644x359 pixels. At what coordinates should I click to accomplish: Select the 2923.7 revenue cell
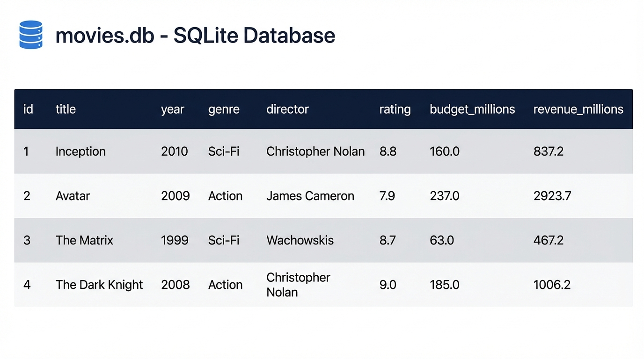point(552,196)
